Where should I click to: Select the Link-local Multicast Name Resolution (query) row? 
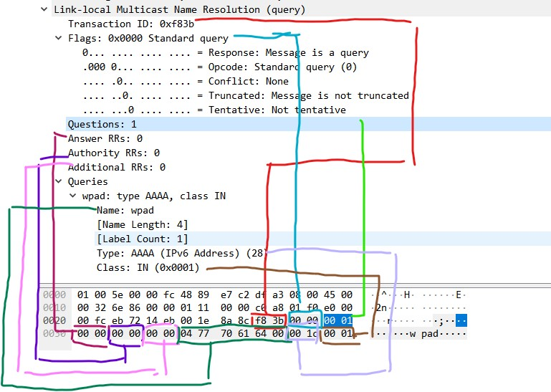pyautogui.click(x=180, y=9)
